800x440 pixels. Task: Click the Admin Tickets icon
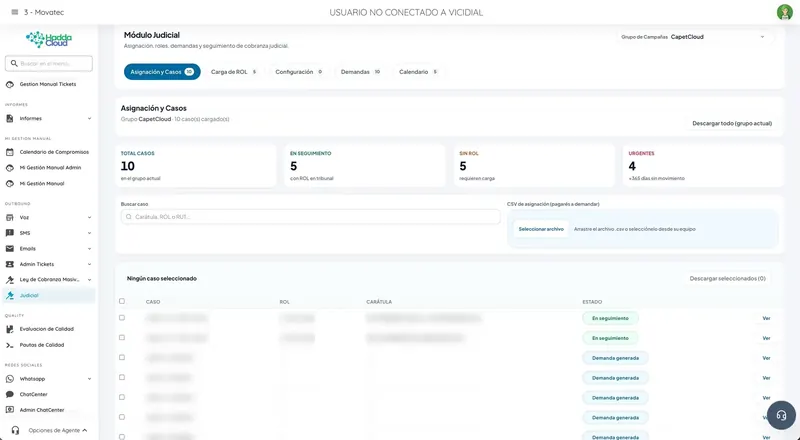pyautogui.click(x=10, y=264)
